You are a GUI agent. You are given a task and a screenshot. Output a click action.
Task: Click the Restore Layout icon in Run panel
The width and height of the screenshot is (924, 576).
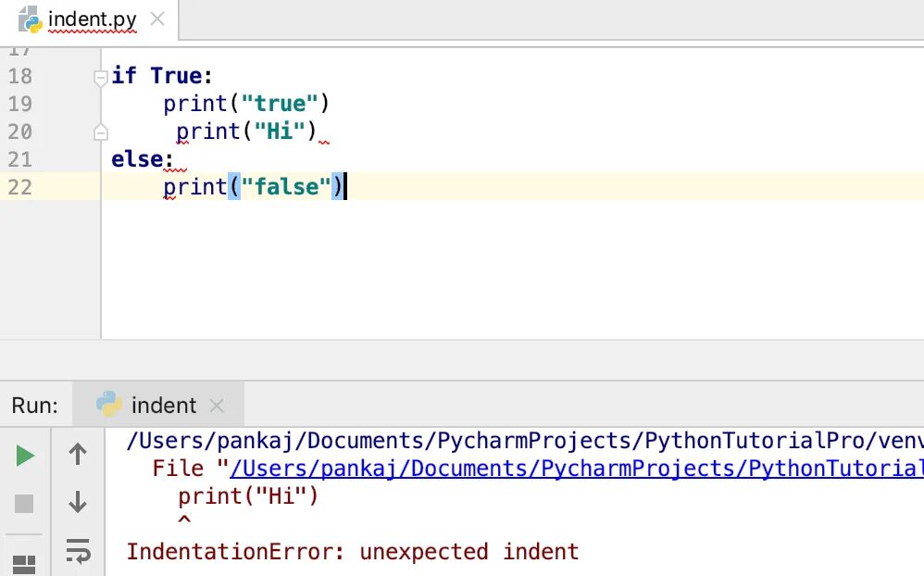(25, 562)
